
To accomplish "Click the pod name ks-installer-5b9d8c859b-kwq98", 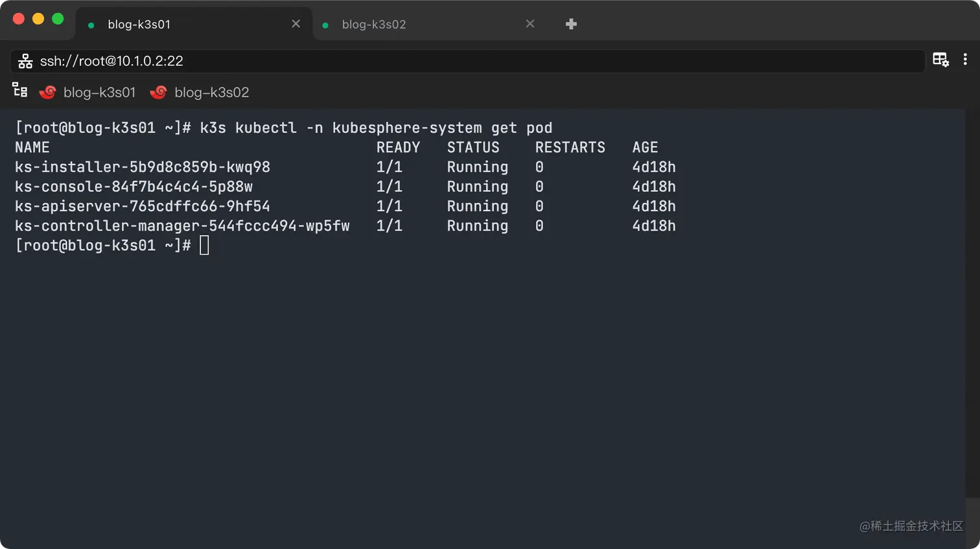I will click(143, 167).
